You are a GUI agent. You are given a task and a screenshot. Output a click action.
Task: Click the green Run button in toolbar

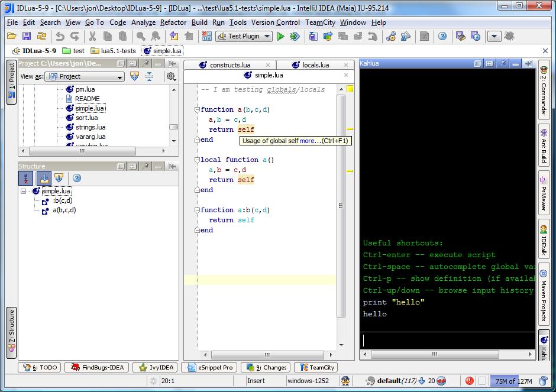point(280,36)
